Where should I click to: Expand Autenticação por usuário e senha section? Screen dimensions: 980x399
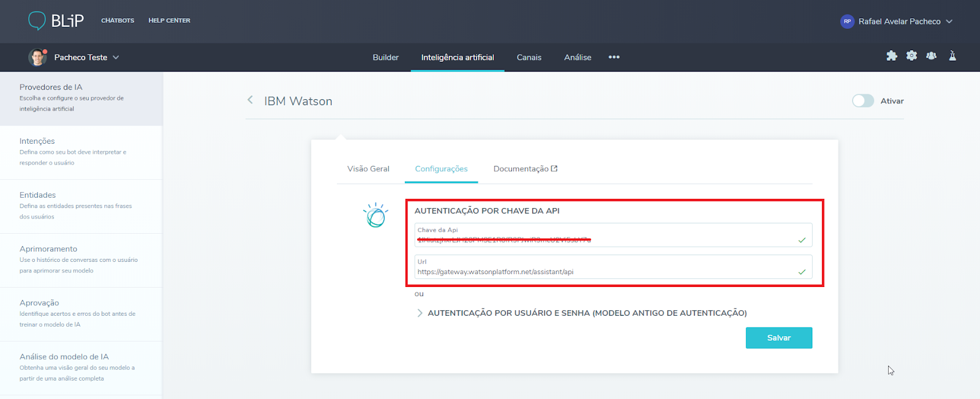point(581,313)
